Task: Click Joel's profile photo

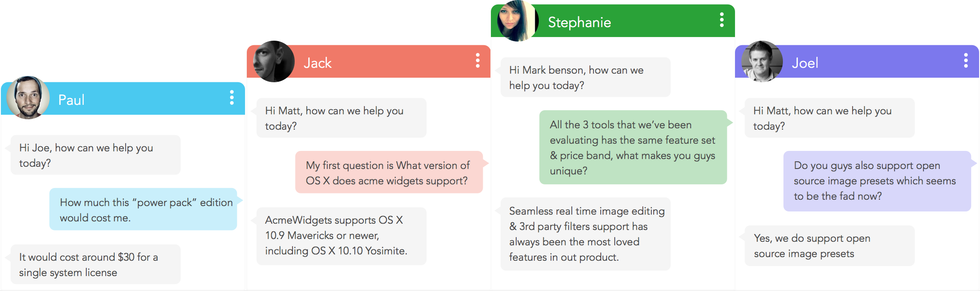Action: click(x=762, y=61)
